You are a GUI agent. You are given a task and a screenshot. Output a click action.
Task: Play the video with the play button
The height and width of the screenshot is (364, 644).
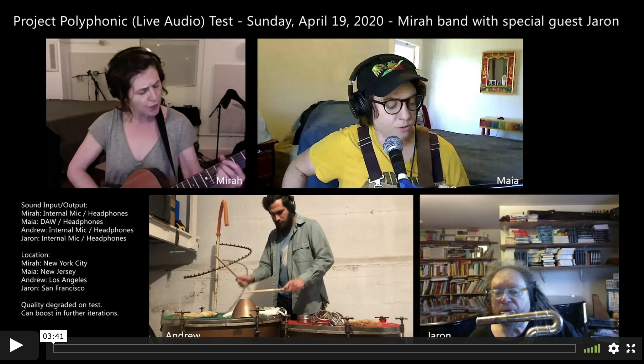tap(16, 345)
